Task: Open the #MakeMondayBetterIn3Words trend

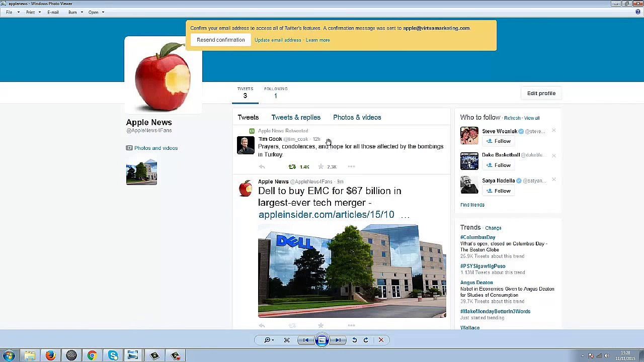Action: click(x=495, y=311)
